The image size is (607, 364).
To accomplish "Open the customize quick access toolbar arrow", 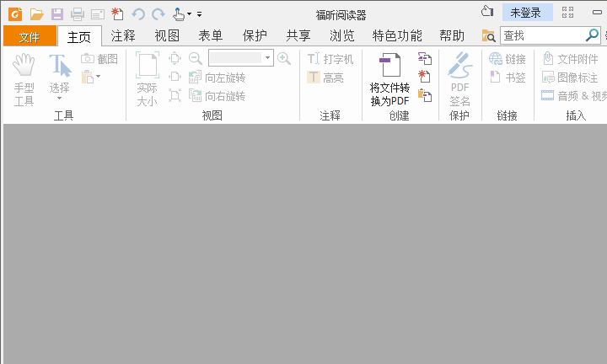I will pyautogui.click(x=199, y=14).
